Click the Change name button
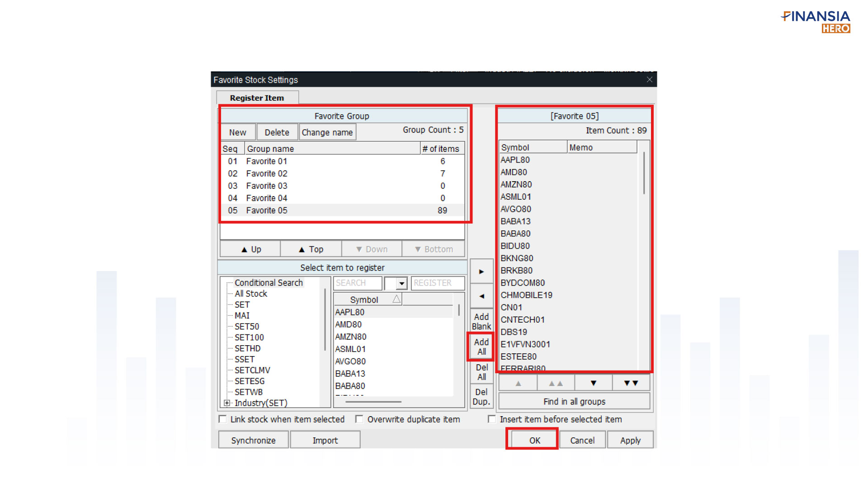This screenshot has width=868, height=488. coord(327,132)
